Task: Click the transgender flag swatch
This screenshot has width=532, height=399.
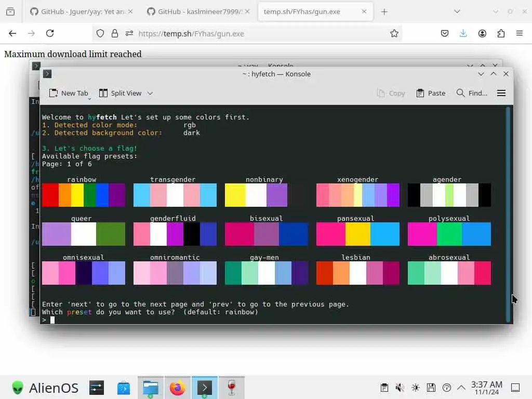Action: coord(175,195)
